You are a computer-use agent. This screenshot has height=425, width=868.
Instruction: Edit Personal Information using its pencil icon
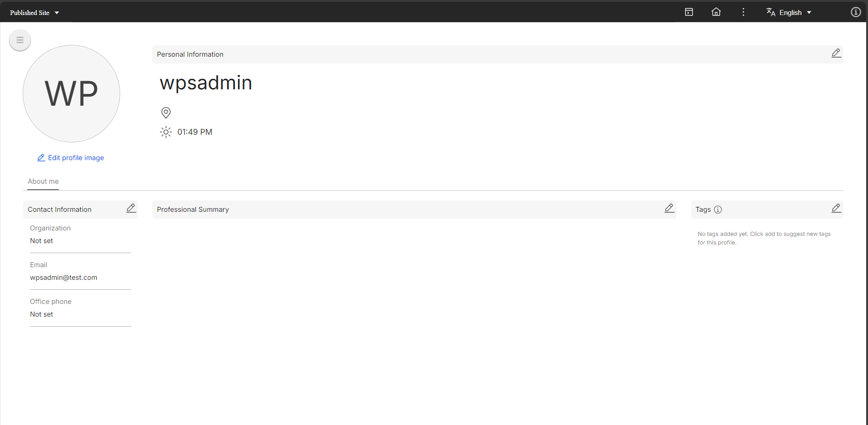tap(836, 53)
